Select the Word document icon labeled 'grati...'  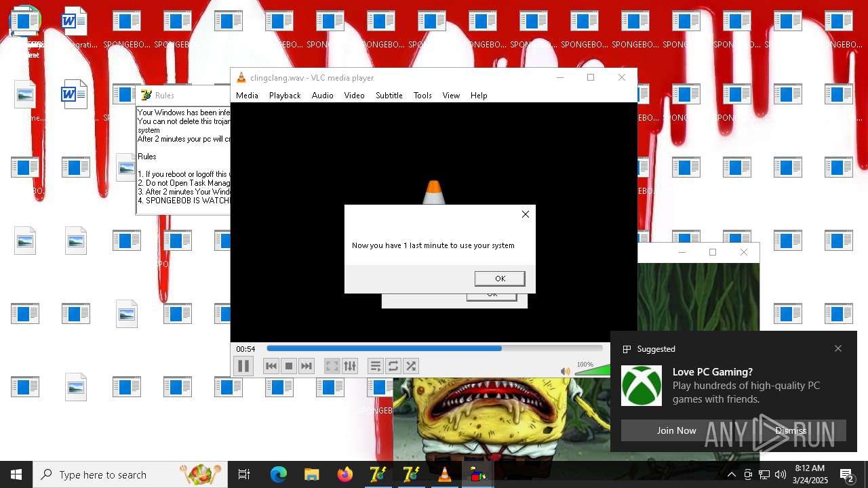(75, 29)
